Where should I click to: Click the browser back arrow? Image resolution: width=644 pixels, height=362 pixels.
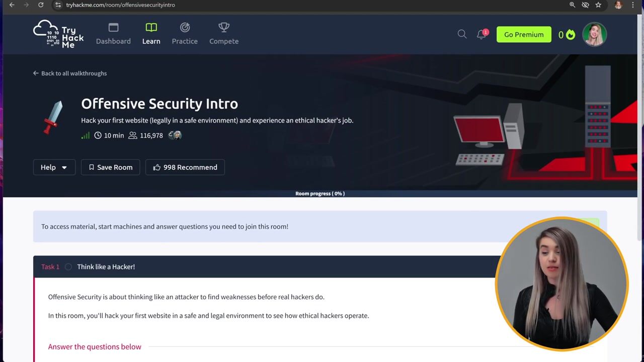pos(12,5)
